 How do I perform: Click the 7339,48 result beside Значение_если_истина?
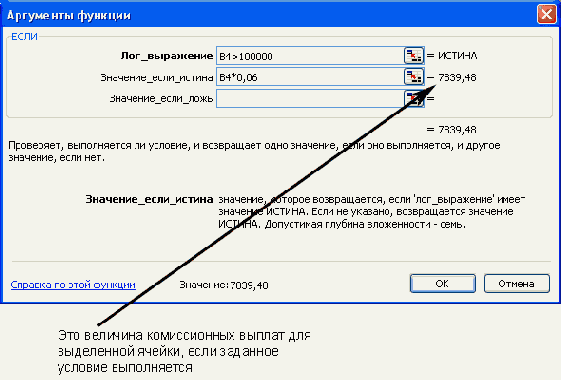(x=457, y=77)
